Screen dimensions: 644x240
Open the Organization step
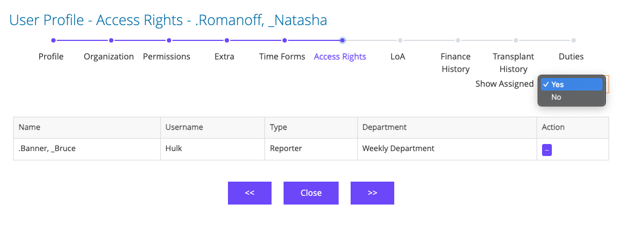(109, 57)
